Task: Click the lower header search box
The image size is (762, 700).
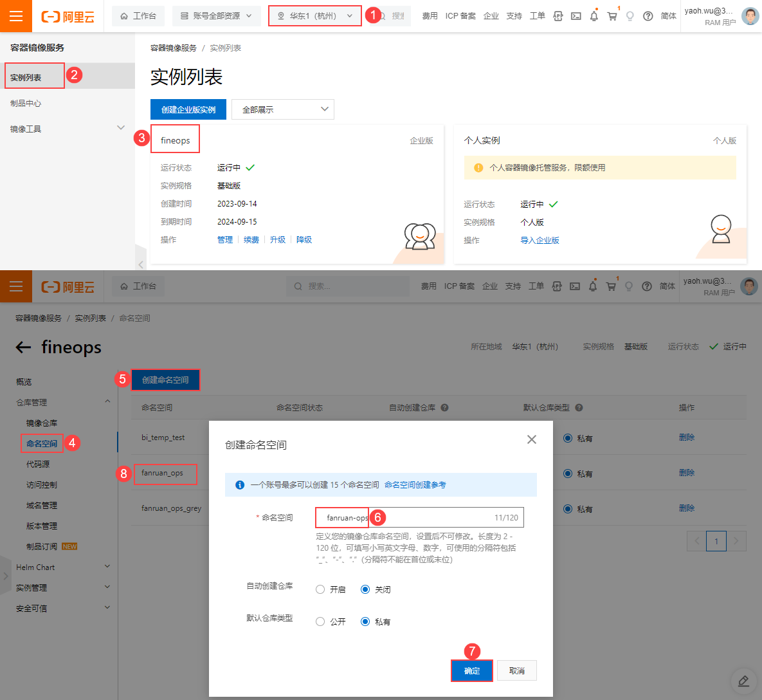Action: pos(348,286)
